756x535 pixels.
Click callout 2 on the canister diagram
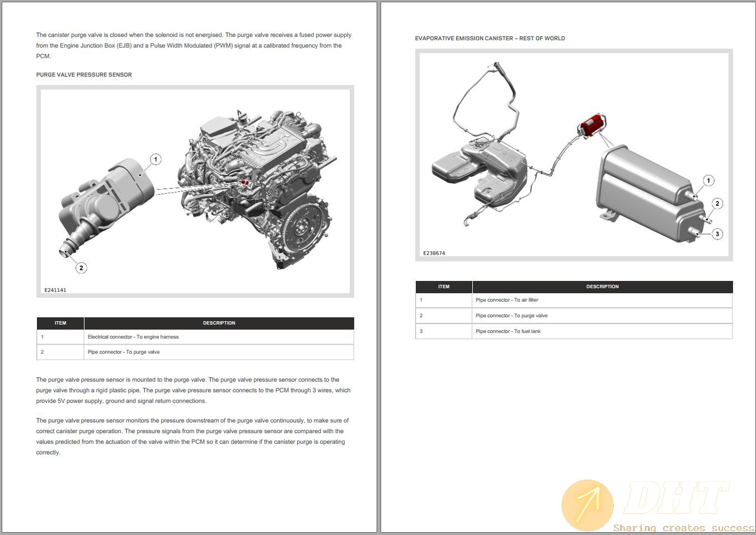717,203
